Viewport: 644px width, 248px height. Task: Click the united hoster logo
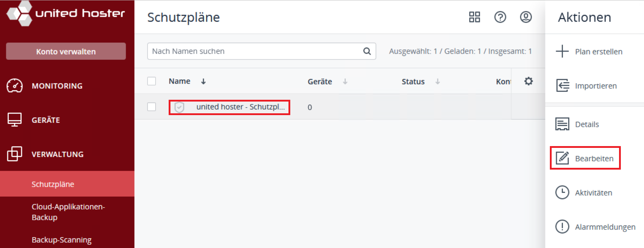pos(66,14)
